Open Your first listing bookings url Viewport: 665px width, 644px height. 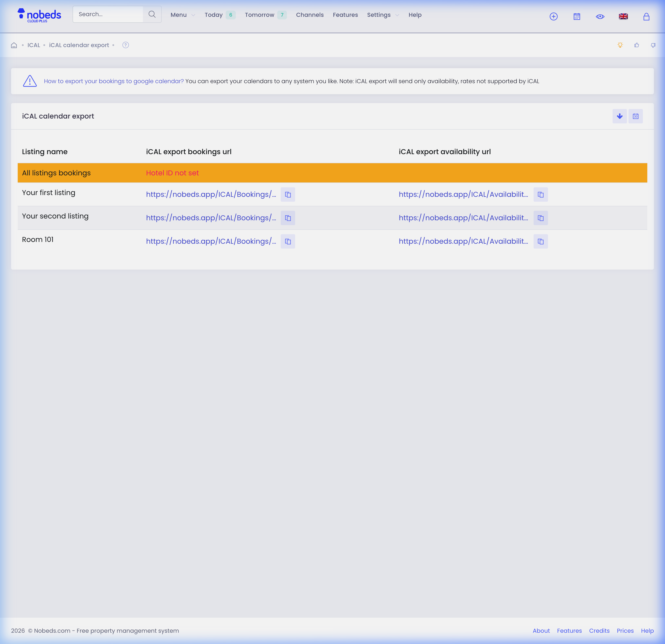click(x=211, y=194)
